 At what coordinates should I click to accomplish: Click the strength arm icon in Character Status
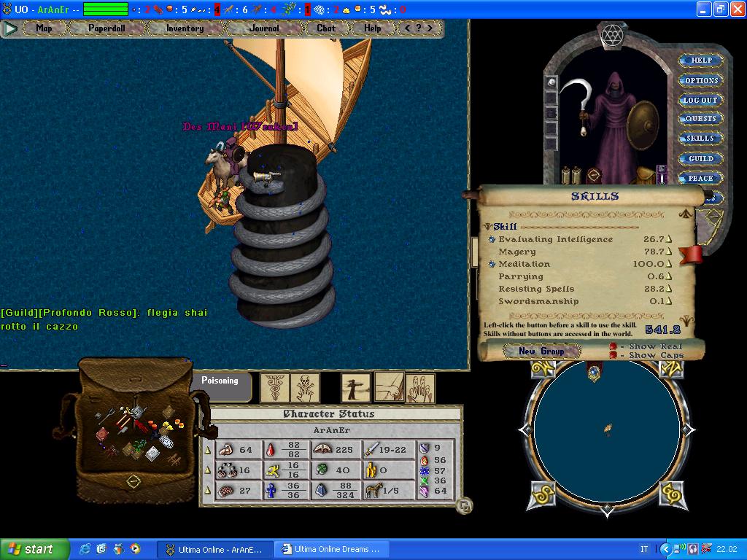point(226,449)
